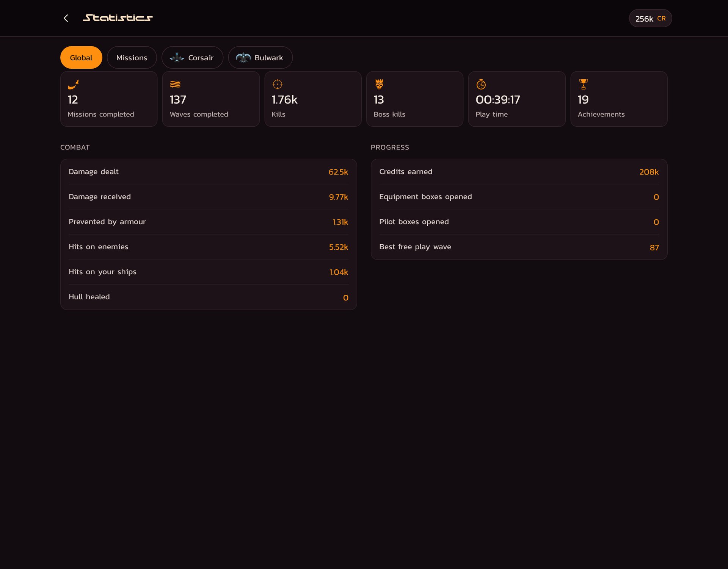
Task: Select the Pilot boxes opened label
Action: tap(414, 222)
